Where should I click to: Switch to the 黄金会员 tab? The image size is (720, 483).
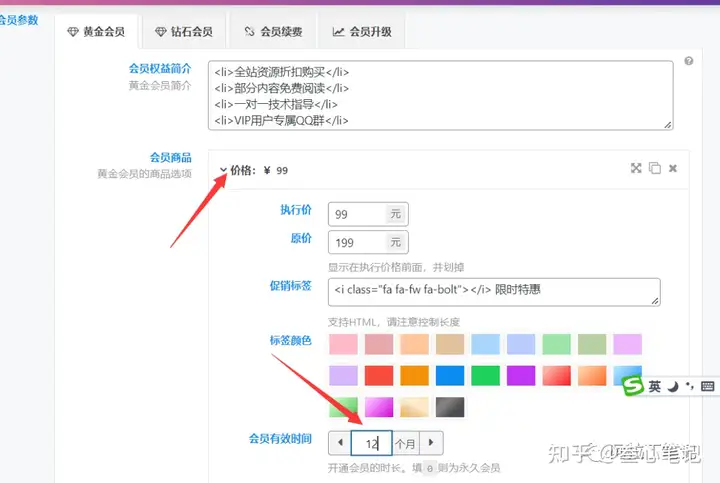tap(96, 32)
